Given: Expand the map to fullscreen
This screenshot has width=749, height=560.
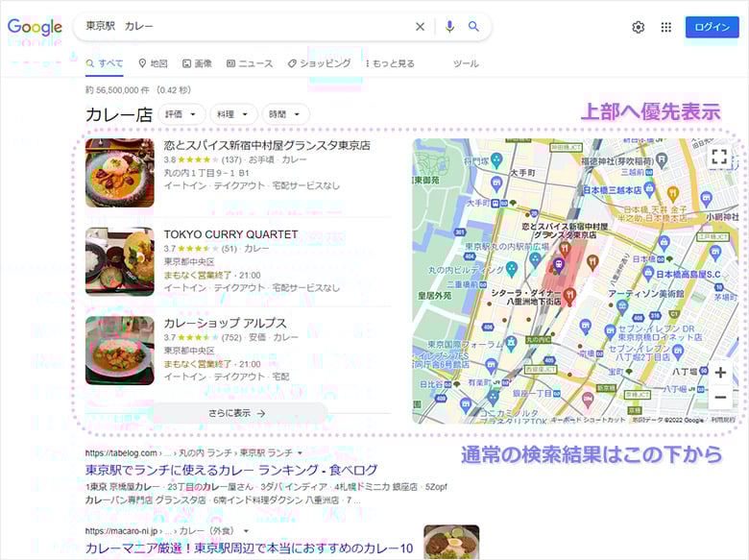Looking at the screenshot, I should (x=719, y=157).
